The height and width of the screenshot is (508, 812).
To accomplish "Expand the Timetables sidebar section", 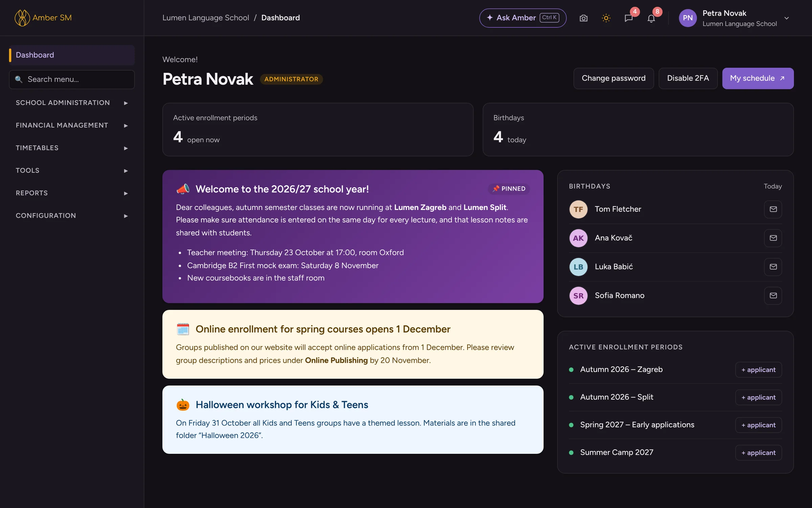I will pos(72,148).
